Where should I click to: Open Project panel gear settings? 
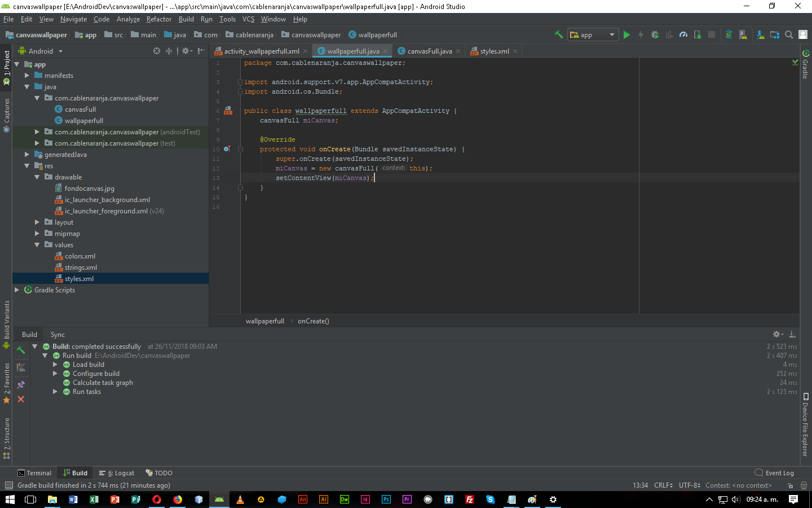coord(187,51)
